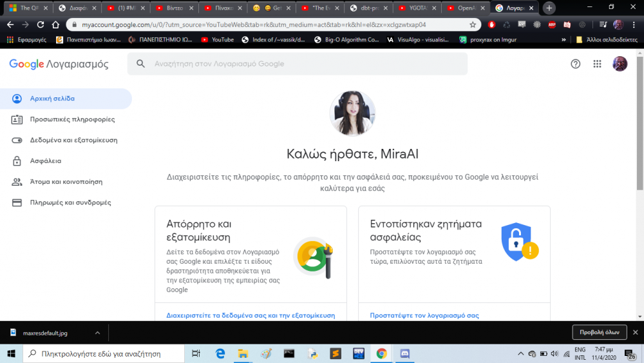Click the privacy personalization illustration icon
This screenshot has width=644, height=363.
[313, 257]
